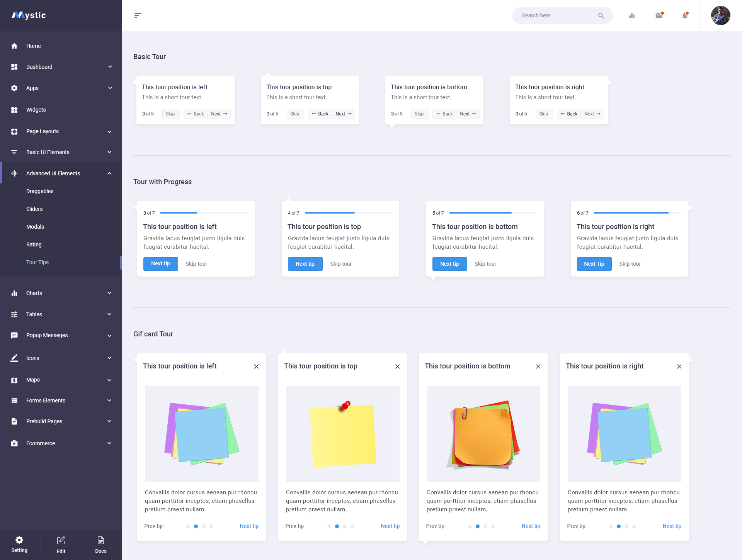Image resolution: width=742 pixels, height=560 pixels.
Task: Close the 'This tour position is top' gif card
Action: point(397,367)
